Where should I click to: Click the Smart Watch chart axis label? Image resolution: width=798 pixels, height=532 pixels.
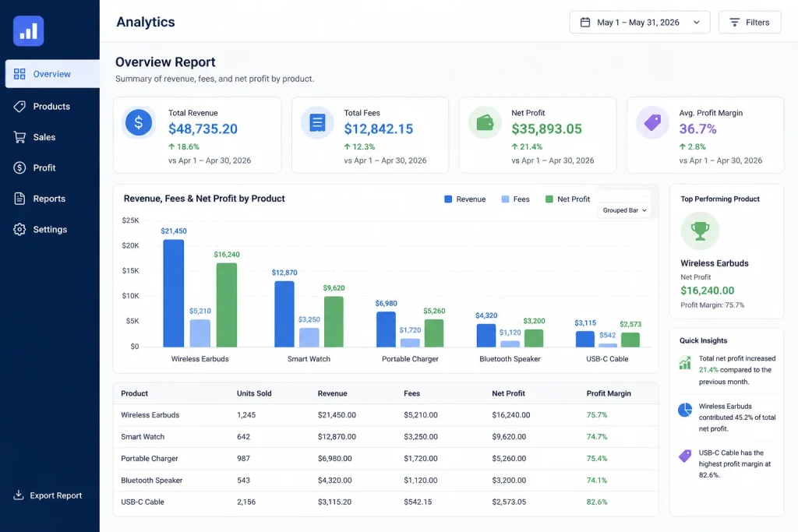[309, 359]
